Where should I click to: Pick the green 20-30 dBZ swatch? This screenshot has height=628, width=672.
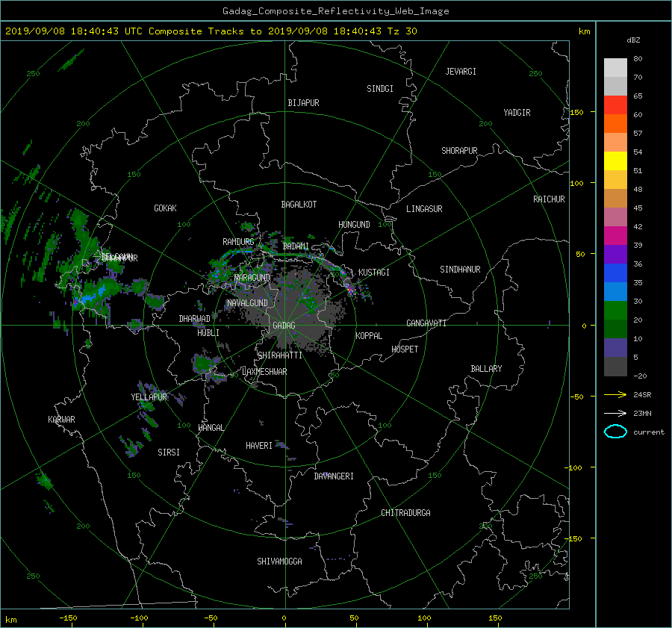pyautogui.click(x=615, y=311)
